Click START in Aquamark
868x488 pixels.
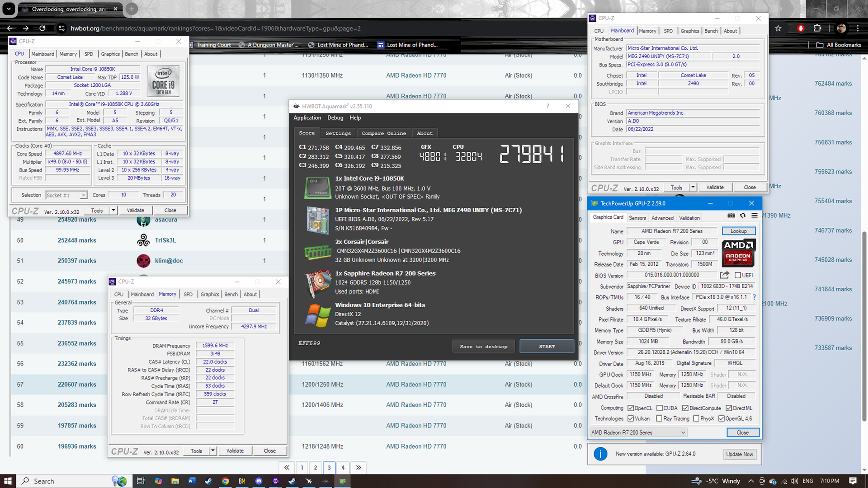coord(547,347)
